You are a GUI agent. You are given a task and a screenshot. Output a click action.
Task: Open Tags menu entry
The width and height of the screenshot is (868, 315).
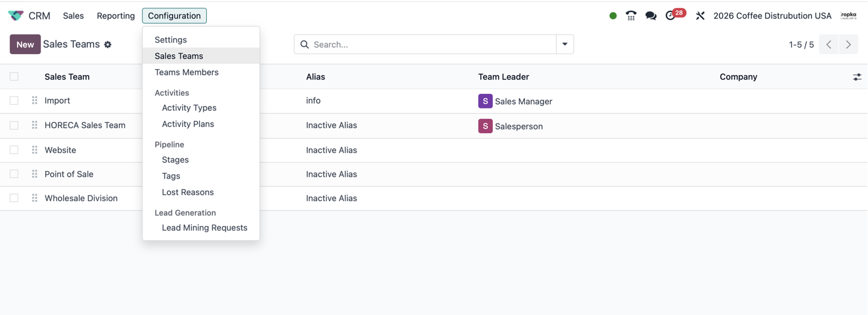click(201, 176)
